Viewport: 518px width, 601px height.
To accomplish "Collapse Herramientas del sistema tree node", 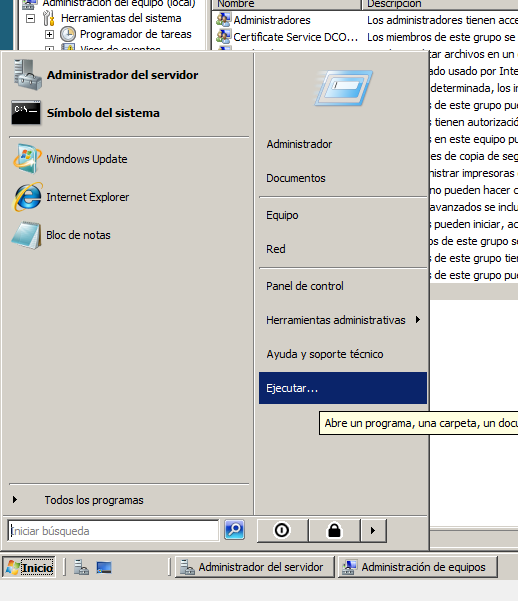I will 30,18.
